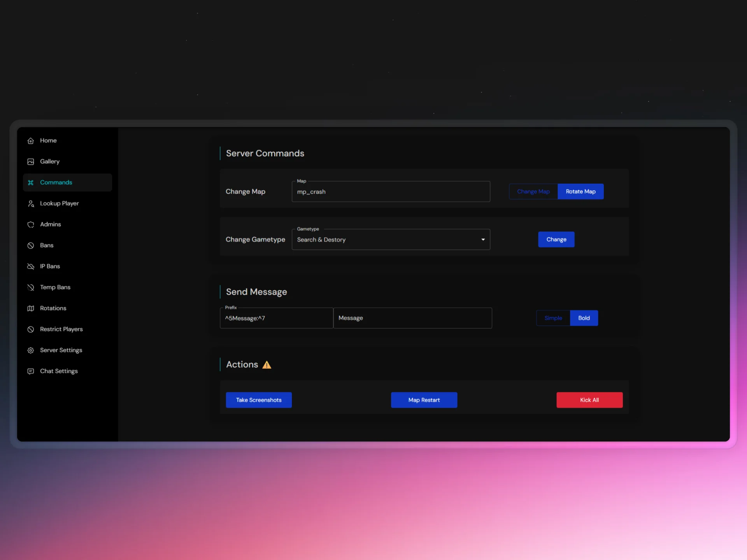Click the Lookup Player person-search icon

click(x=31, y=204)
